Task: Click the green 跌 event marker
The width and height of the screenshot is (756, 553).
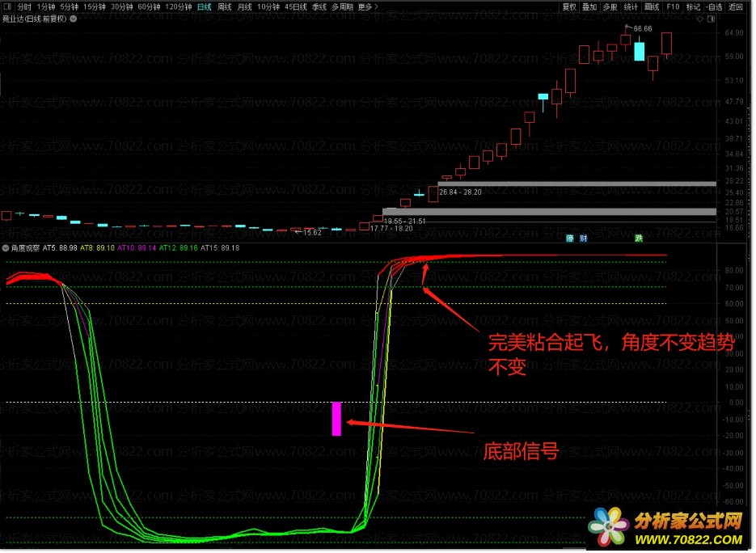Action: pos(639,239)
